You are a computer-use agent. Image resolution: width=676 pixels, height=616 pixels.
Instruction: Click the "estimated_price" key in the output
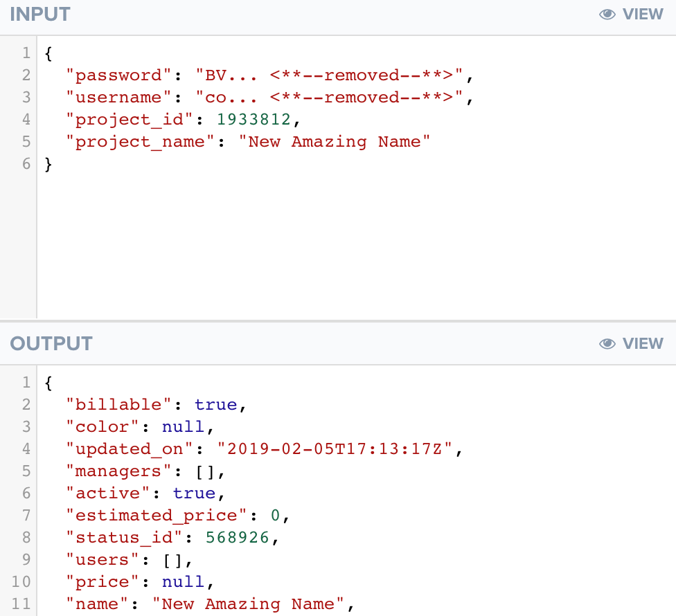click(x=157, y=515)
